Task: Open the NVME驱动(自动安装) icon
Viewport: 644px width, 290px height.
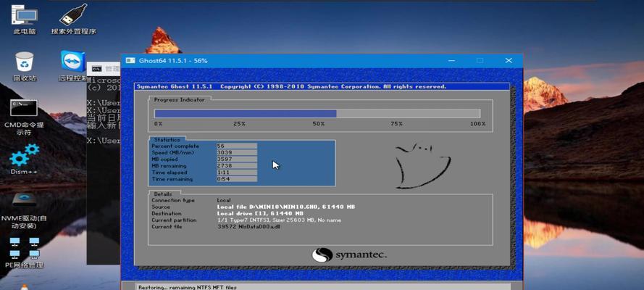Action: click(24, 210)
